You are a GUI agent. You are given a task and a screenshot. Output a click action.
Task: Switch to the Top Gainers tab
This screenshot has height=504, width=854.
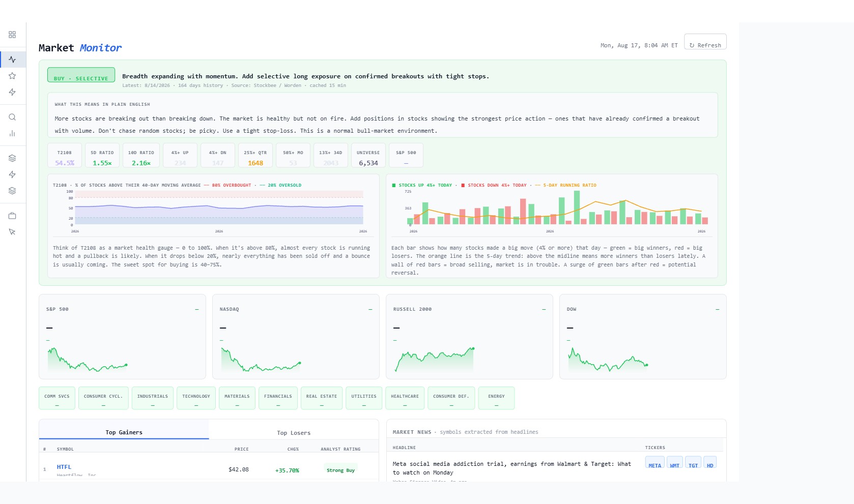pos(124,430)
